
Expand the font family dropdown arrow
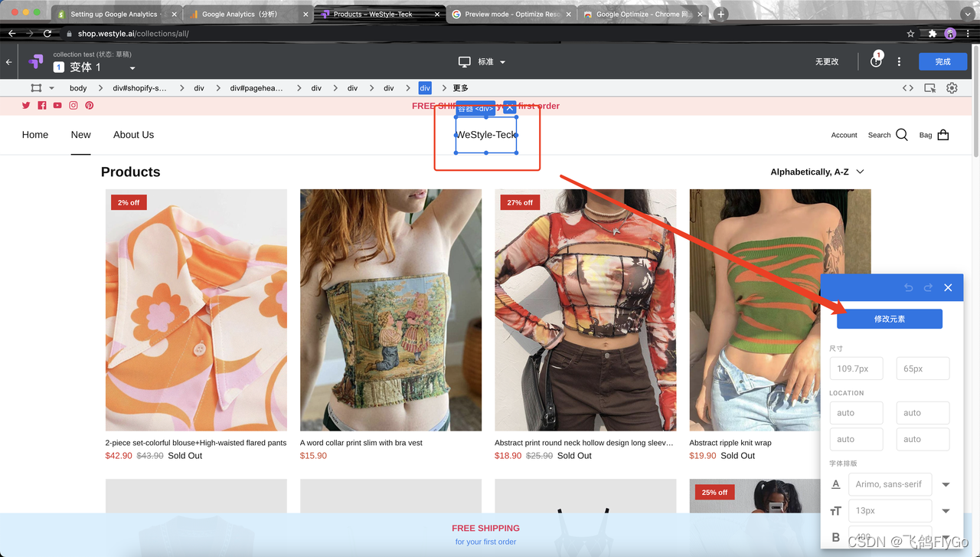point(946,484)
